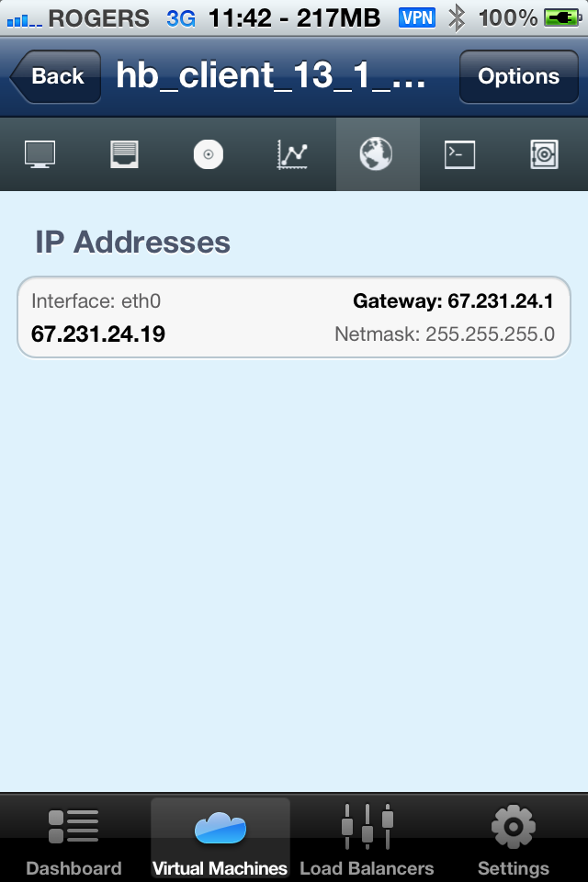Show the usage graph chart icon
The height and width of the screenshot is (882, 588).
tap(292, 154)
